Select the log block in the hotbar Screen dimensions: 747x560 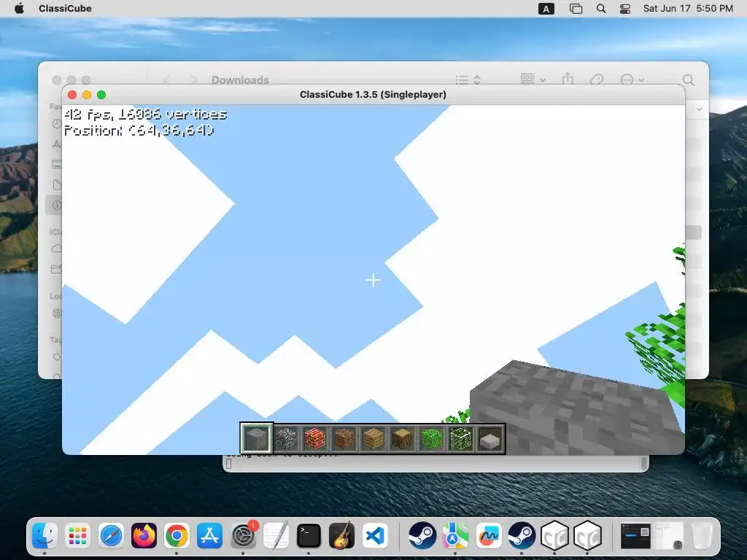coord(402,438)
